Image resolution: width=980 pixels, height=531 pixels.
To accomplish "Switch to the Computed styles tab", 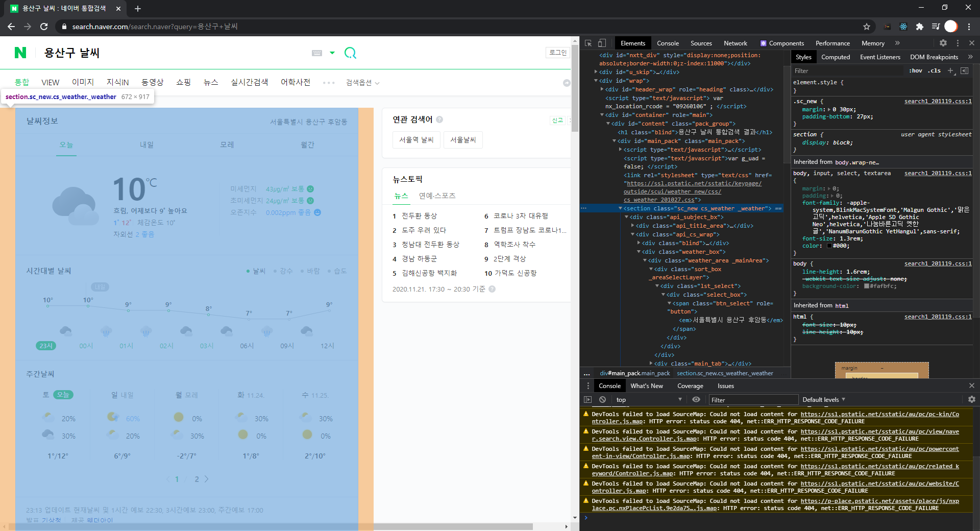I will click(x=836, y=57).
